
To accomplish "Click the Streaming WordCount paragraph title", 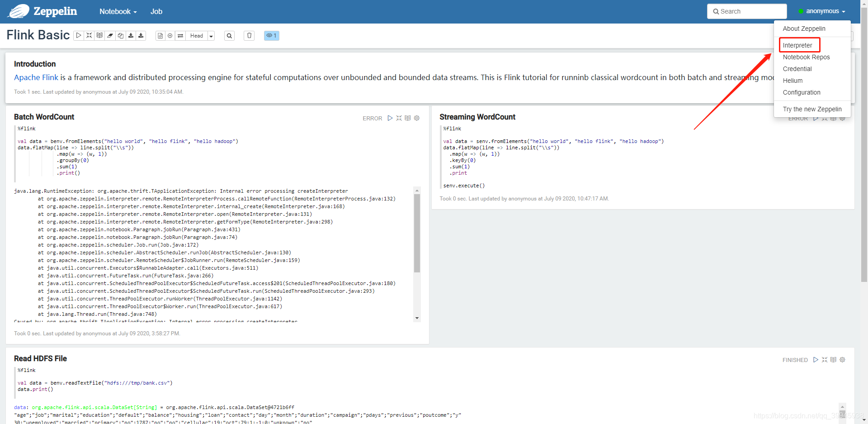I will click(477, 117).
